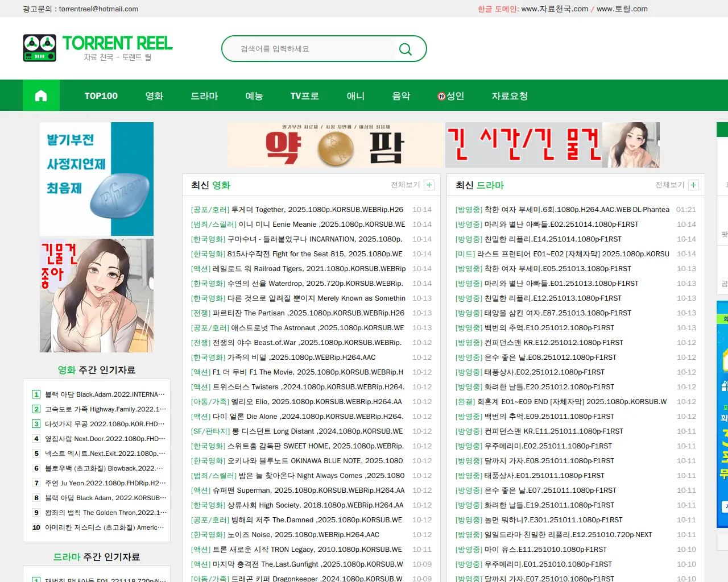Open the 자료요청 menu
The image size is (728, 582).
click(x=510, y=96)
